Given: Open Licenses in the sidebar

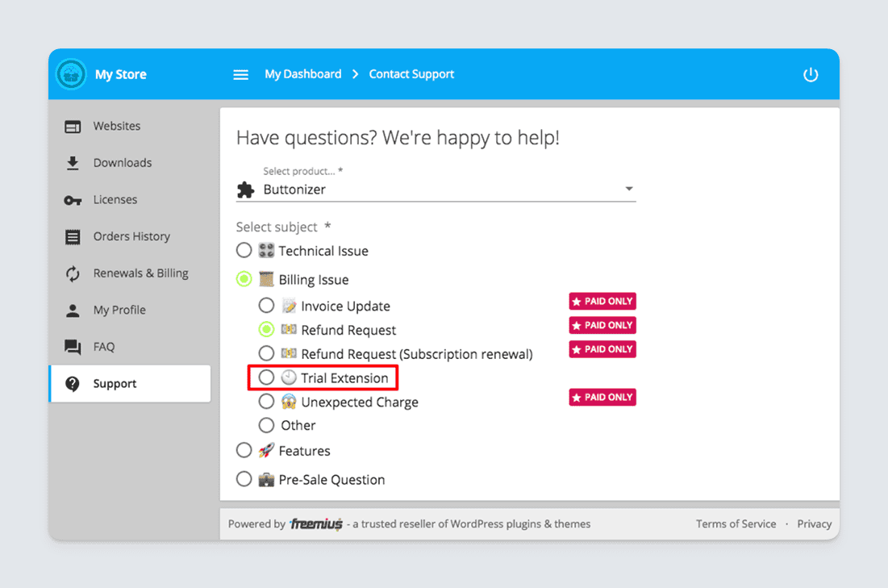Looking at the screenshot, I should (x=130, y=200).
